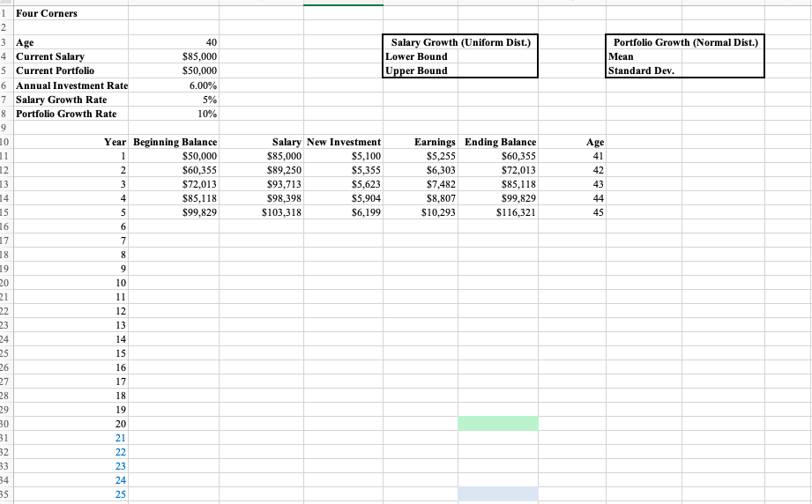Click the New Investment column header
812x504 pixels.
pyautogui.click(x=343, y=142)
